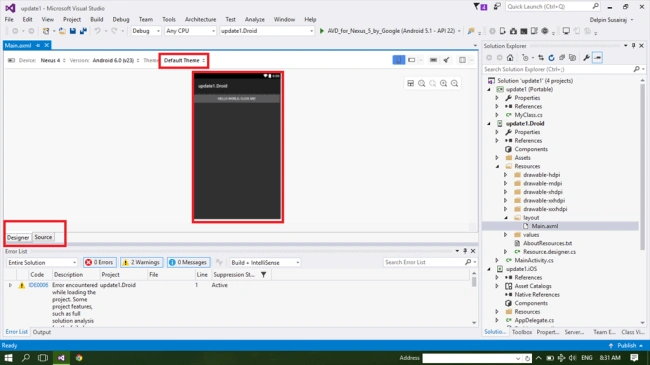650x365 pixels.
Task: Click the HELLO WORLD, CLICK ME button preview
Action: point(237,99)
